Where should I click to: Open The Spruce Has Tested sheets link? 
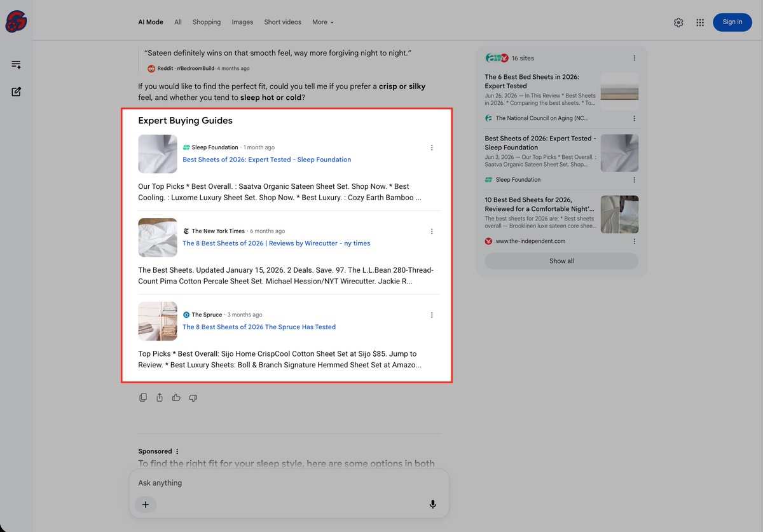click(x=259, y=327)
